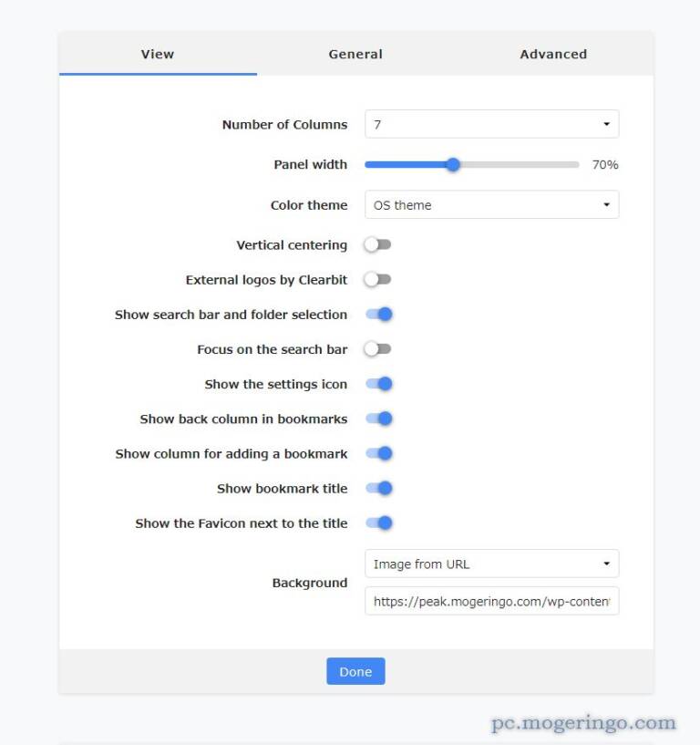Select the View tab
700x745 pixels.
(x=158, y=54)
